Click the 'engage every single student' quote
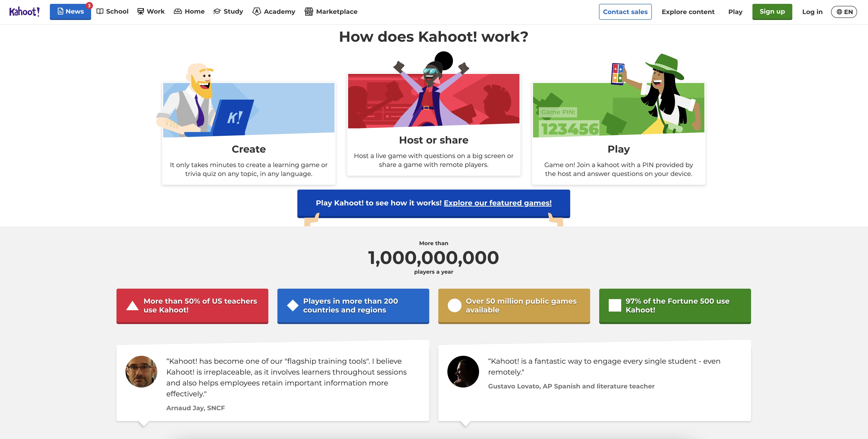This screenshot has width=868, height=439. pyautogui.click(x=604, y=366)
